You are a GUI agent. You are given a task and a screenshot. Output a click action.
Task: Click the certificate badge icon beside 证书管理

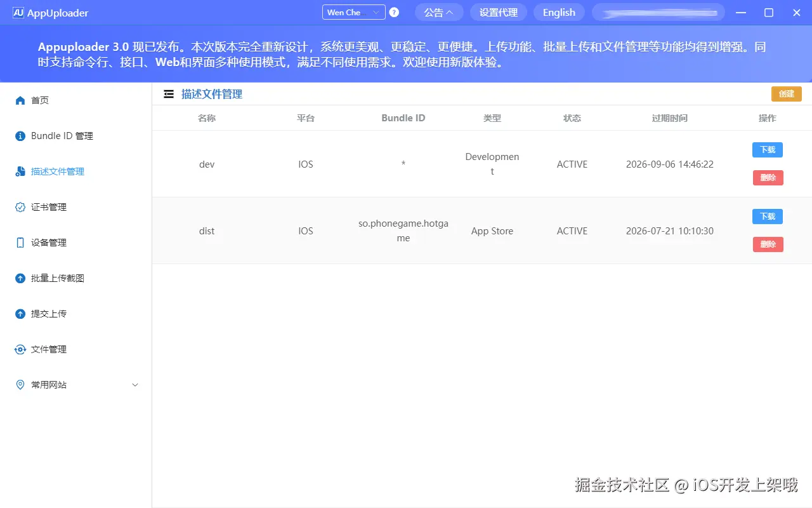pyautogui.click(x=20, y=207)
